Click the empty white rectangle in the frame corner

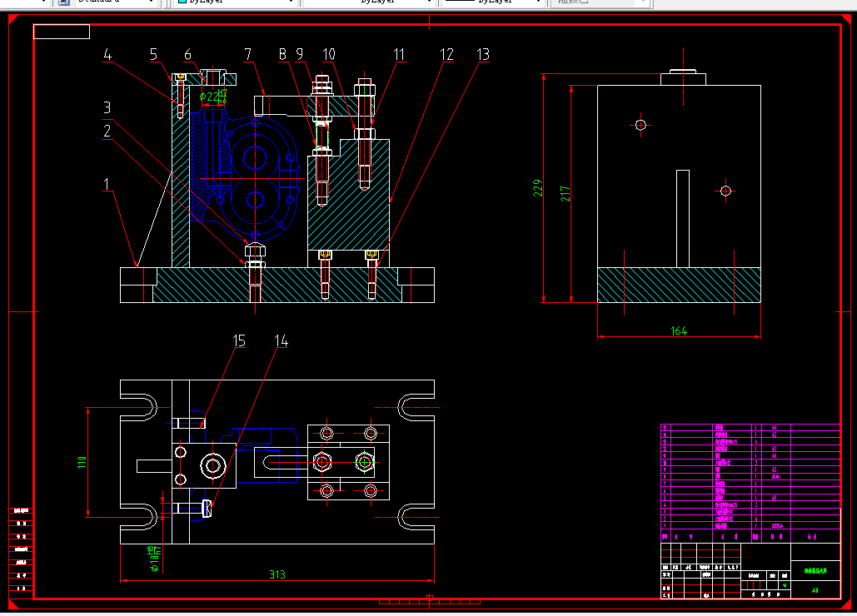pos(62,32)
